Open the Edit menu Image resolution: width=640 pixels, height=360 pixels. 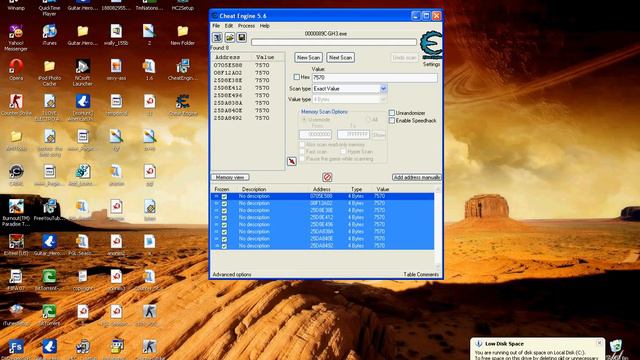tap(229, 26)
